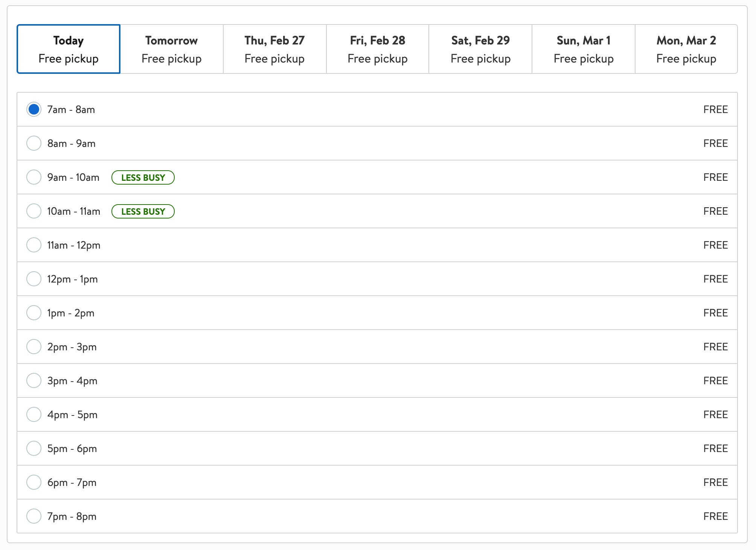Select 3pm - 4pm pickup window
This screenshot has width=756, height=550.
pos(34,381)
